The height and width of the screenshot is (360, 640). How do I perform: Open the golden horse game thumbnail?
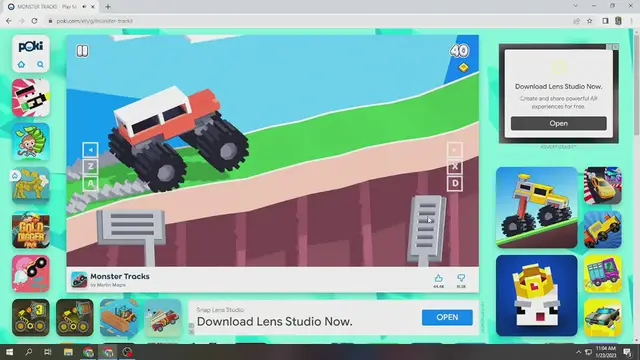click(31, 186)
